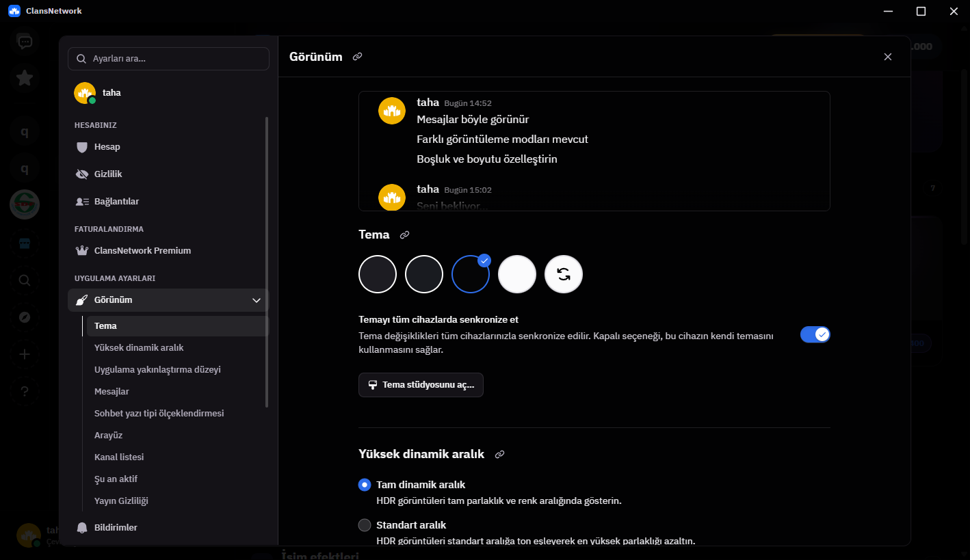Click the plus add-server icon

pos(25,354)
